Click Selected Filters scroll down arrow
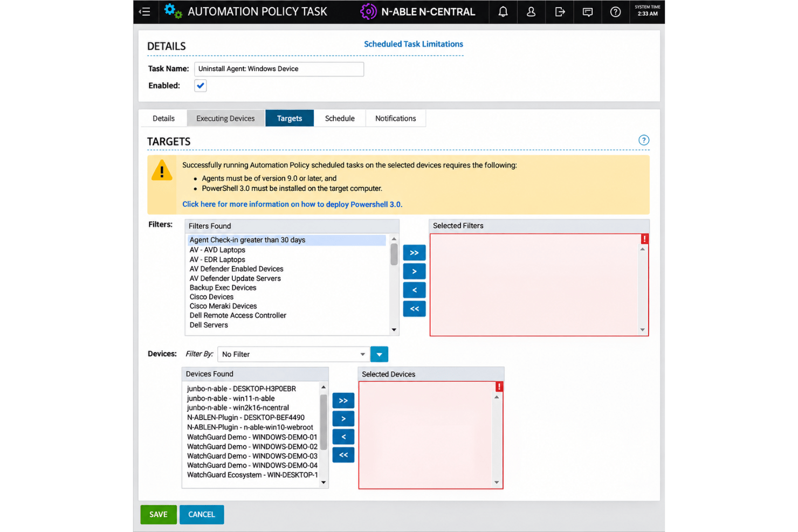Image resolution: width=798 pixels, height=532 pixels. click(x=642, y=330)
